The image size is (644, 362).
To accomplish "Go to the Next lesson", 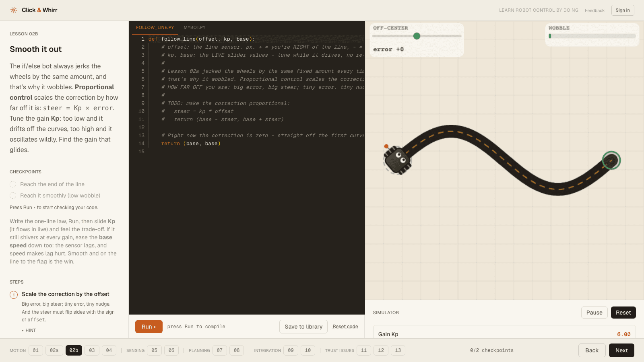I will pyautogui.click(x=621, y=350).
